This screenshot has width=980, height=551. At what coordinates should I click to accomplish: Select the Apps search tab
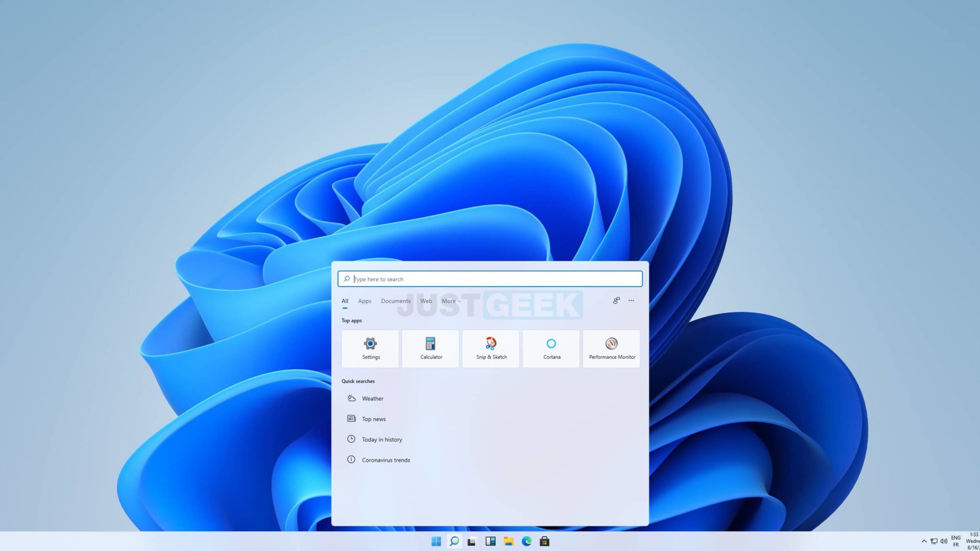(x=364, y=300)
